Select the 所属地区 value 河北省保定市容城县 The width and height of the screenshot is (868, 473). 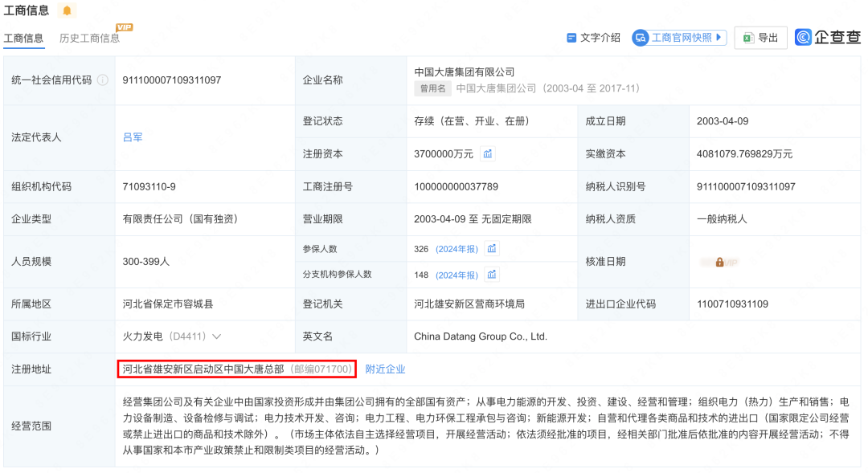click(x=168, y=304)
